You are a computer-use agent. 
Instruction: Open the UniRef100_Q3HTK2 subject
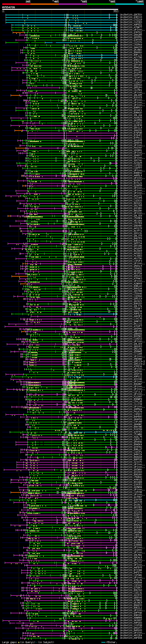[131, 32]
